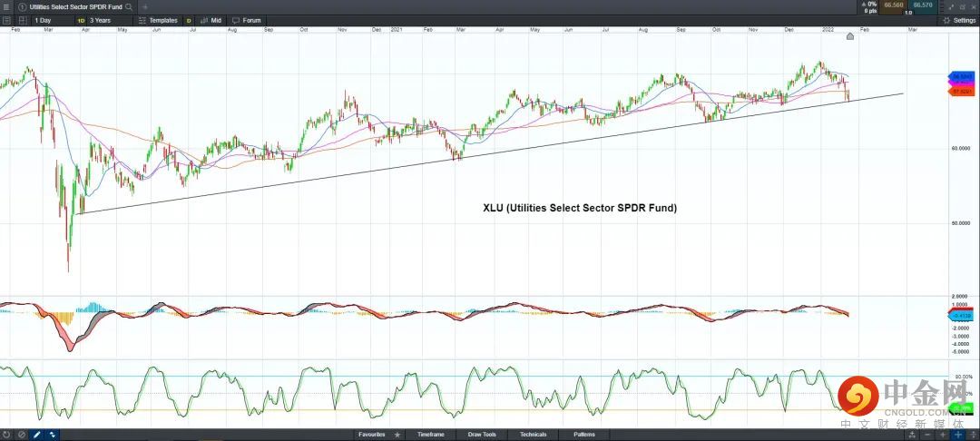The width and height of the screenshot is (980, 441).
Task: Click the grey marker icon above the chart
Action: [x=850, y=36]
